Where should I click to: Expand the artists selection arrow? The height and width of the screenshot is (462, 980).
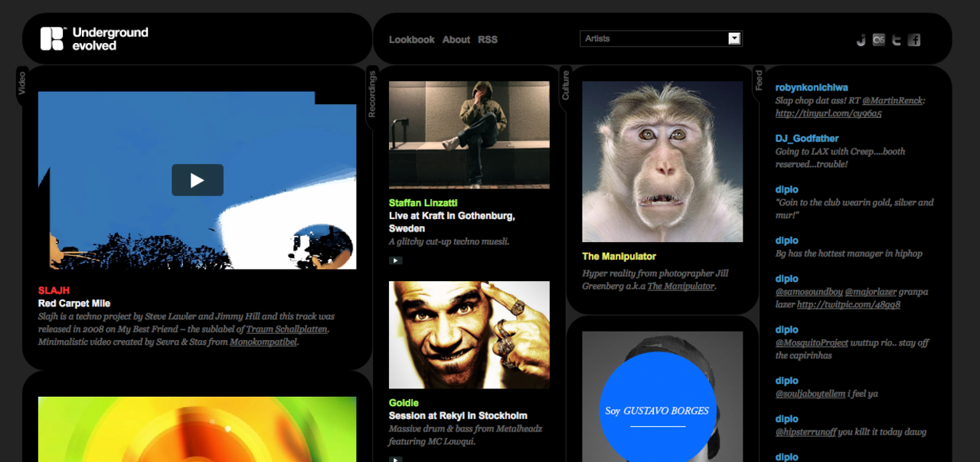pos(733,38)
